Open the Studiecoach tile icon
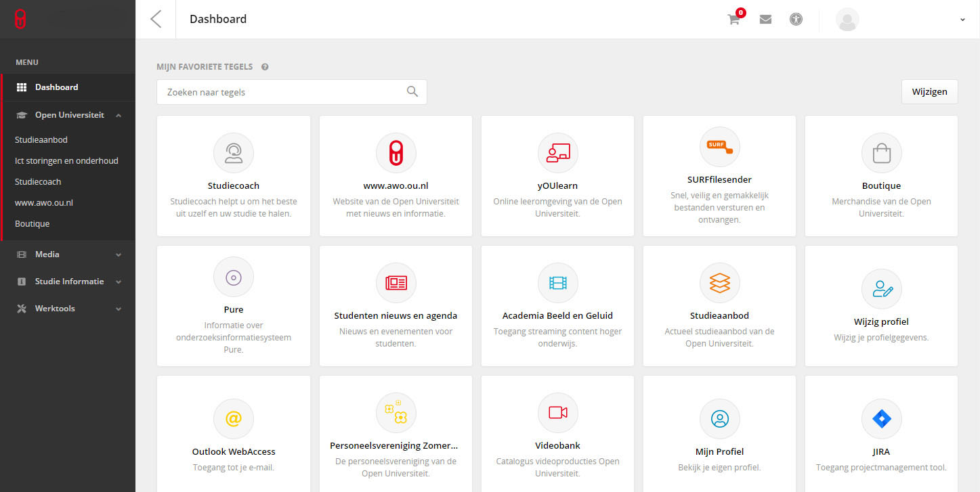 (x=234, y=152)
